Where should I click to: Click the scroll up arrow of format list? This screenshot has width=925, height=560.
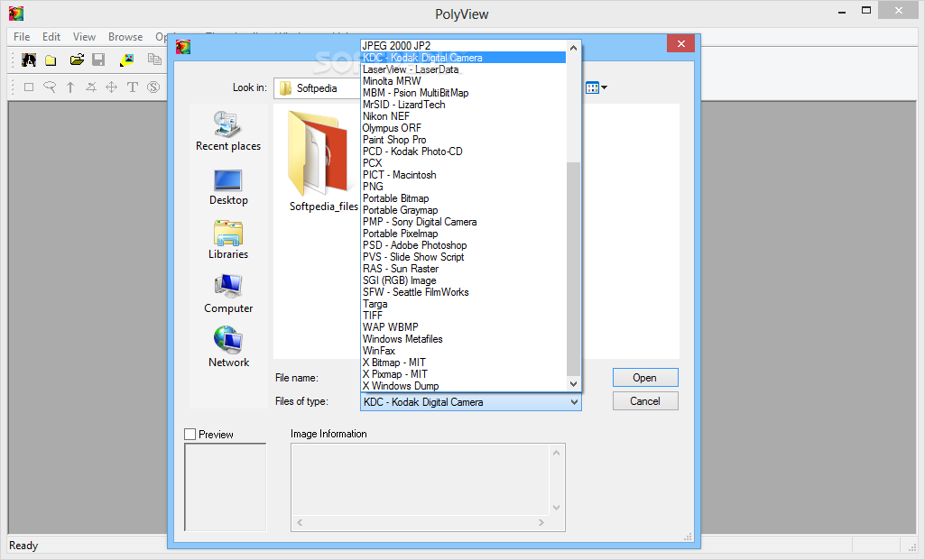coord(573,48)
